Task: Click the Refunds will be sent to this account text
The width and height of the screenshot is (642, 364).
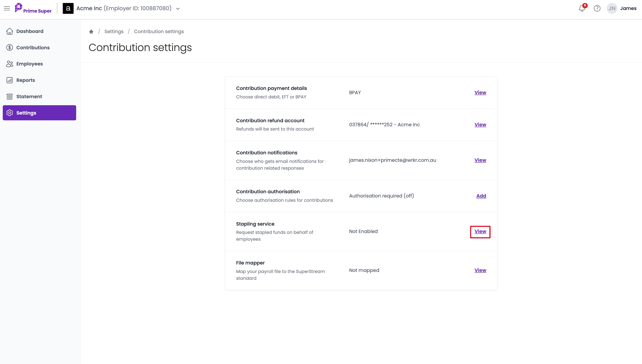Action: pyautogui.click(x=275, y=129)
